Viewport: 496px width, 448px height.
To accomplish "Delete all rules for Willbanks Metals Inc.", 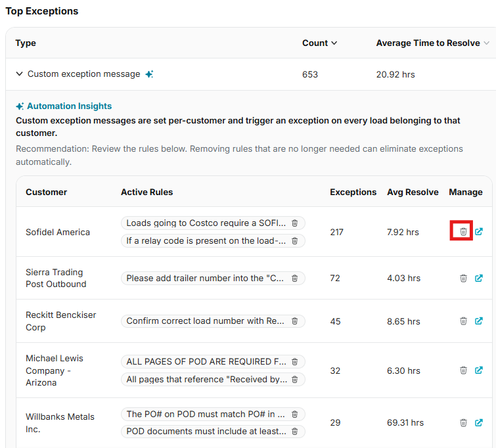I will pos(463,422).
